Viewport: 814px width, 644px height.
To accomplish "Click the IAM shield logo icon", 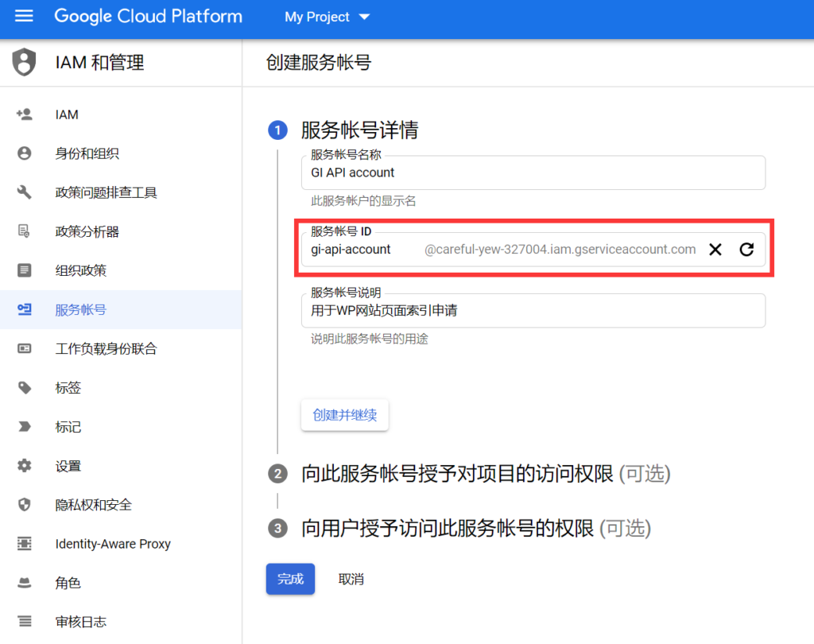I will click(x=25, y=62).
